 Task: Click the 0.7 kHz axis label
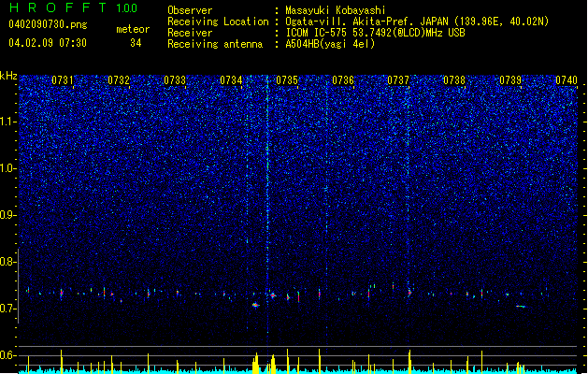(8, 309)
